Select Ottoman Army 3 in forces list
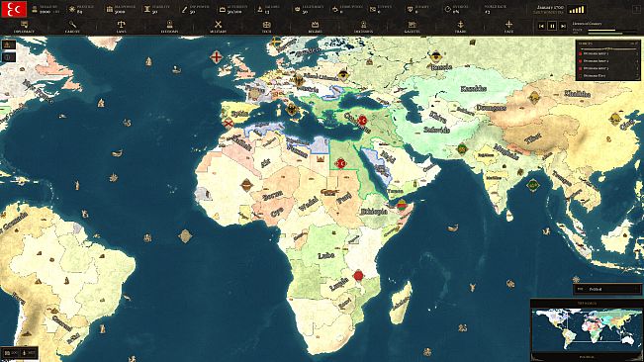 [x=607, y=68]
